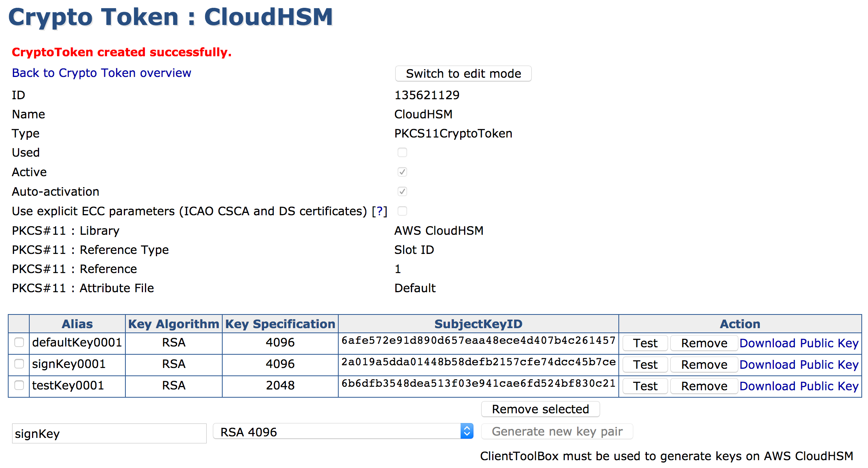The image size is (868, 468).
Task: Download Public Key for defaultKey0001
Action: [x=799, y=343]
